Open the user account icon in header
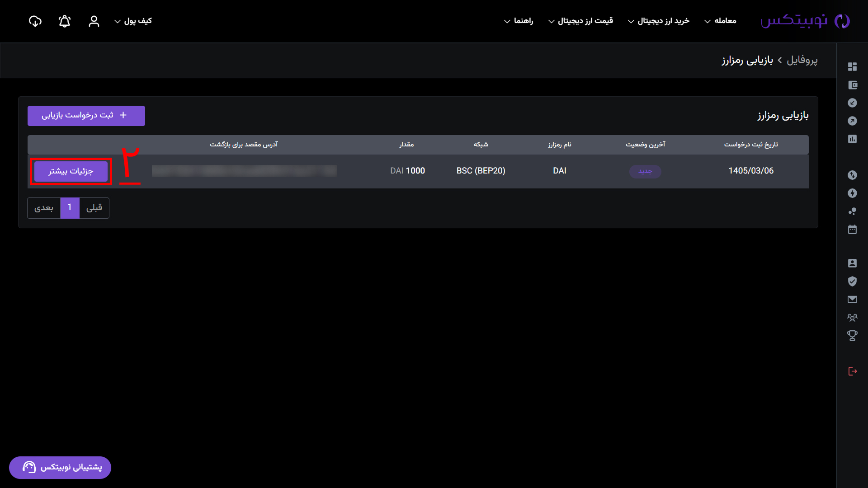868x488 pixels. (94, 21)
